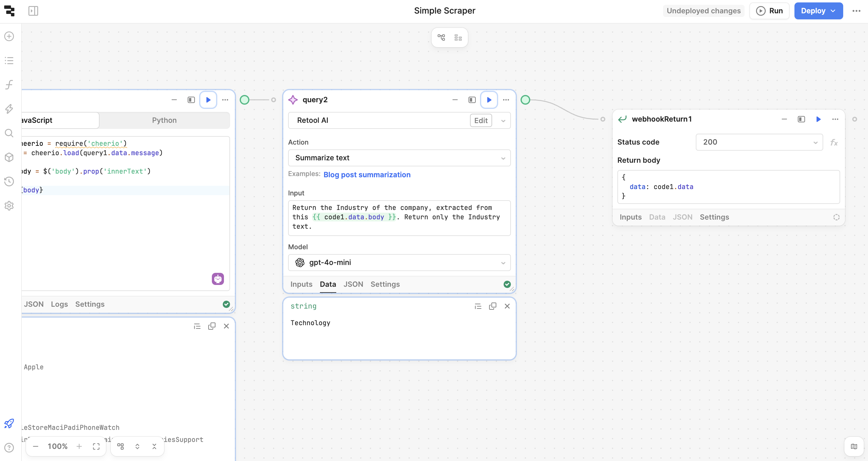The image size is (868, 461).
Task: Open the Releases rocket panel
Action: (9, 423)
